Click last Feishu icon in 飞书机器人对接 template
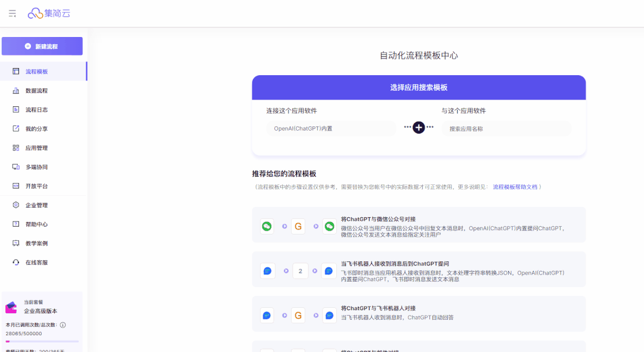Screen dimensions: 644x352 click(x=329, y=316)
